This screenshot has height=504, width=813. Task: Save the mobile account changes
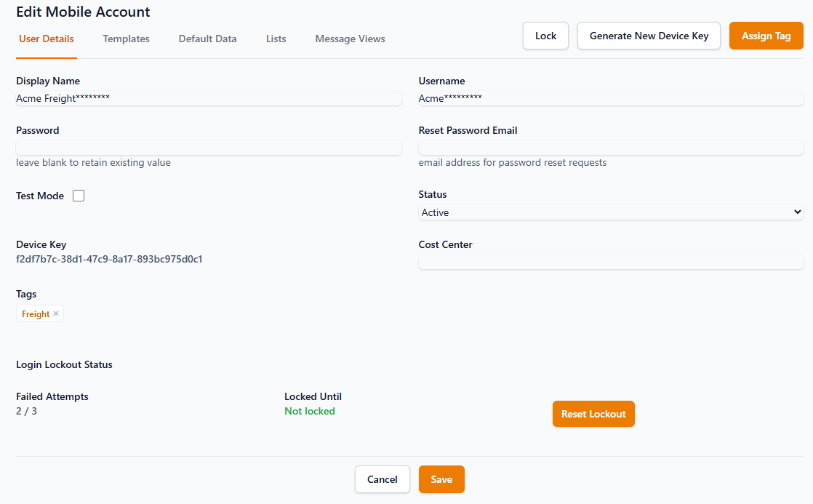441,479
